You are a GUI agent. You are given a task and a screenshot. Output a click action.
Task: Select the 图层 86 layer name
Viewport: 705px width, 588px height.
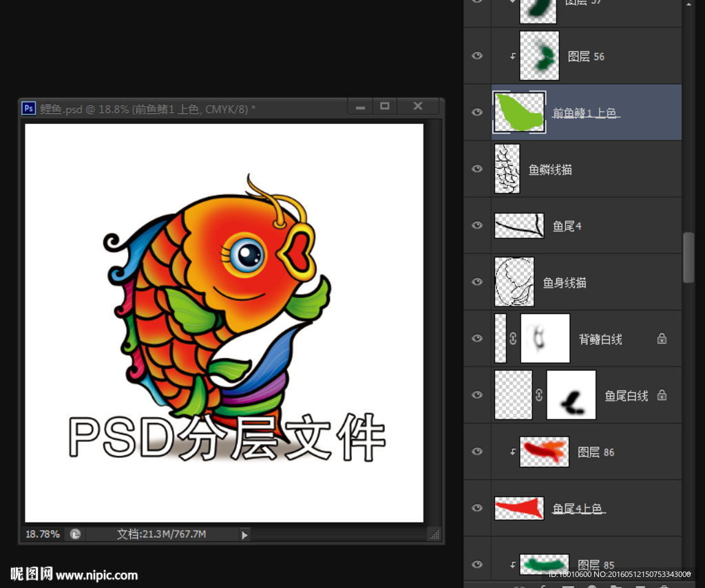(x=596, y=452)
